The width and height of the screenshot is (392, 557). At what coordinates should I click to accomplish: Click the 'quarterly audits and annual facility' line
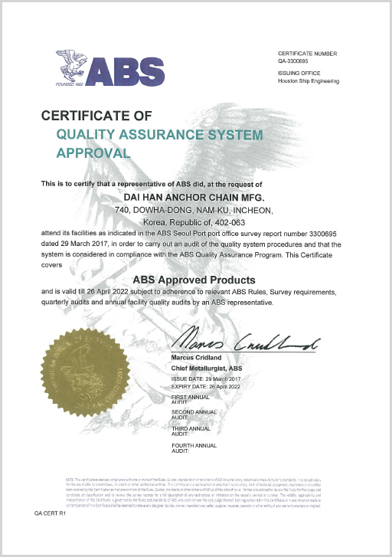(157, 303)
